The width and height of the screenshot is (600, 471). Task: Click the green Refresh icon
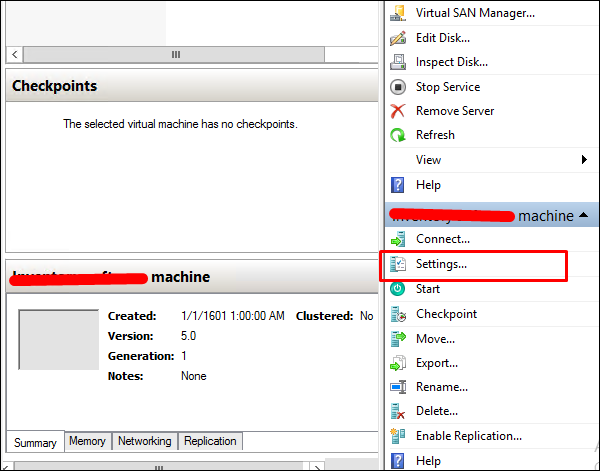(398, 135)
